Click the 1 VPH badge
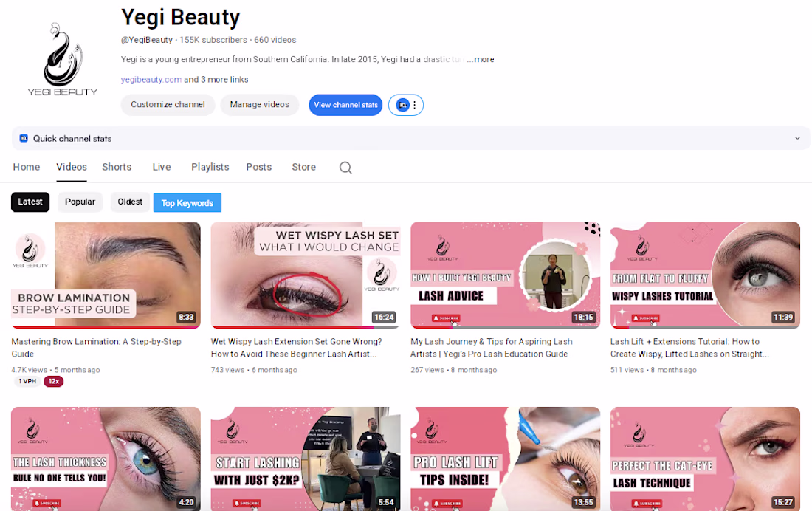This screenshot has width=812, height=511. pyautogui.click(x=27, y=382)
